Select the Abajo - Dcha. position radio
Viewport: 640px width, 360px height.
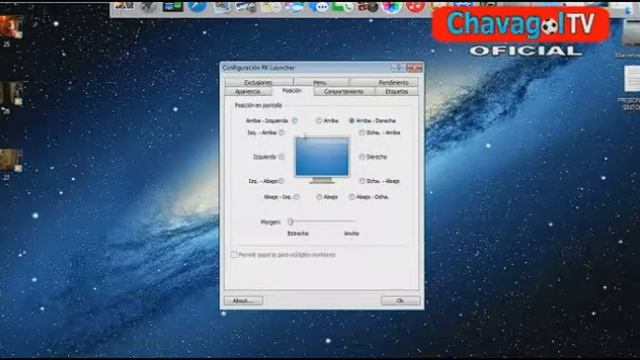(x=351, y=197)
